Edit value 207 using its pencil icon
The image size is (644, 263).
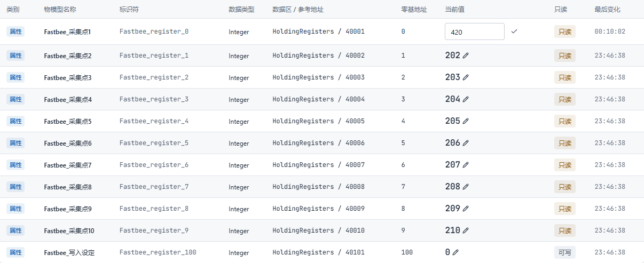point(466,165)
